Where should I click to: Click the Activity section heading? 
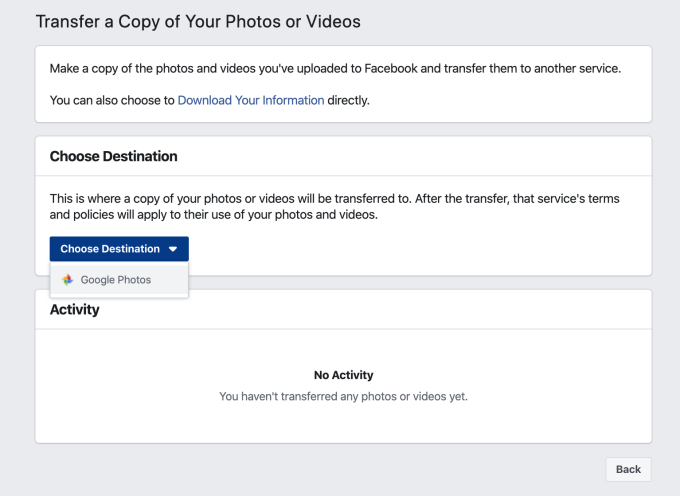coord(74,310)
